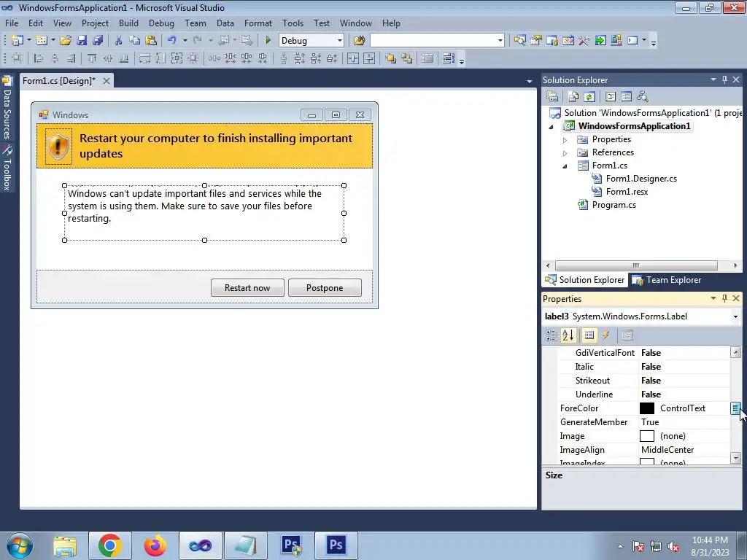
Task: Show the Properties list button in the Properties window
Action: [589, 335]
